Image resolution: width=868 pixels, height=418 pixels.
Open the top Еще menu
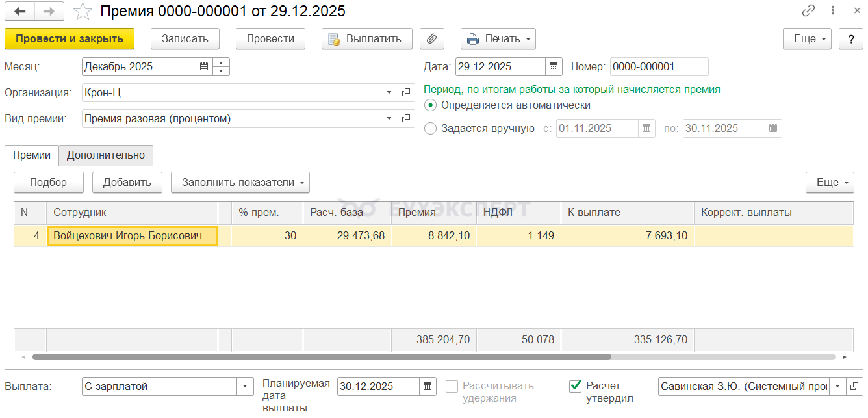click(808, 38)
